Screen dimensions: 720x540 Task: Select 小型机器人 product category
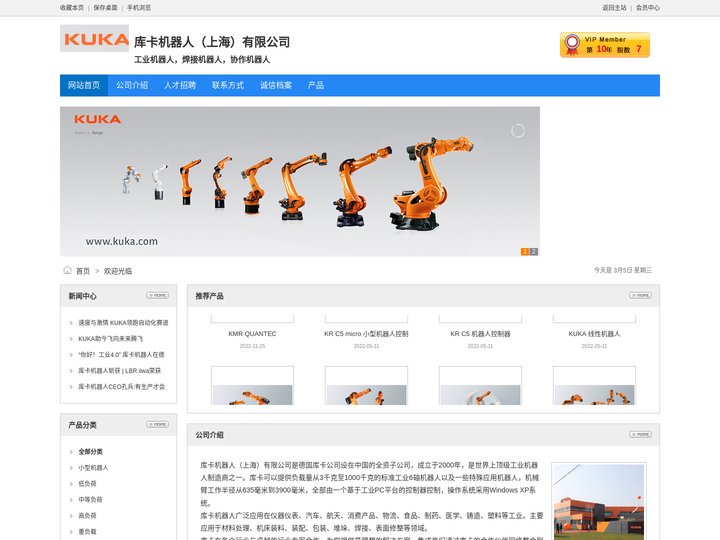[x=93, y=467]
